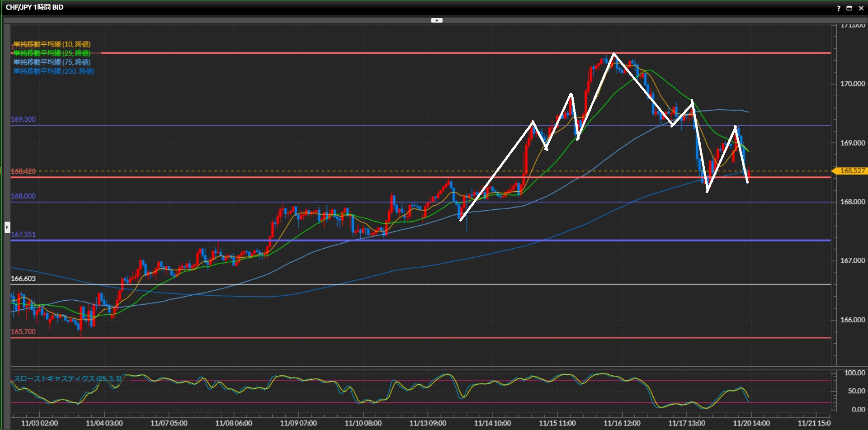Click the 単純移動平均線 (75, 終値) label
Image resolution: width=868 pixels, height=430 pixels.
[x=52, y=62]
